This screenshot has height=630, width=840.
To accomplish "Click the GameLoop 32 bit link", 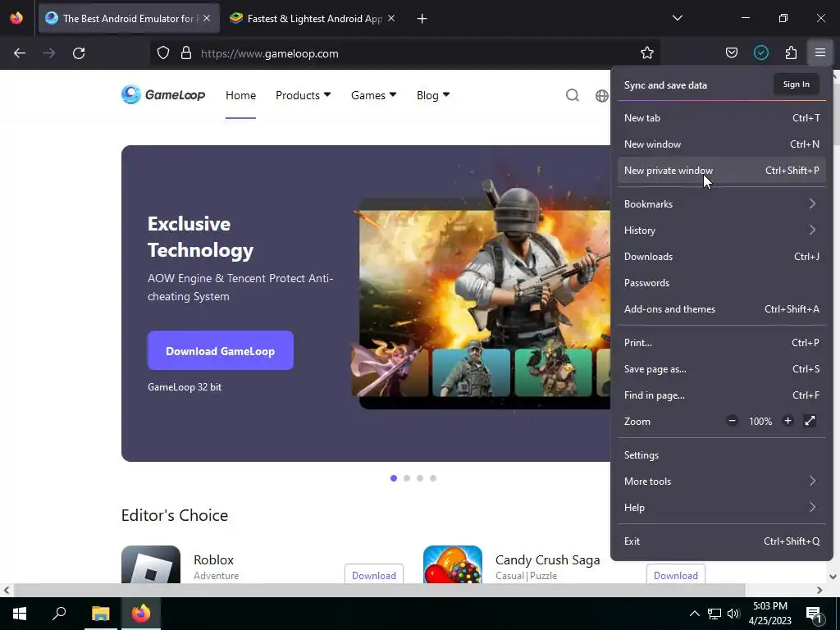I will click(185, 387).
